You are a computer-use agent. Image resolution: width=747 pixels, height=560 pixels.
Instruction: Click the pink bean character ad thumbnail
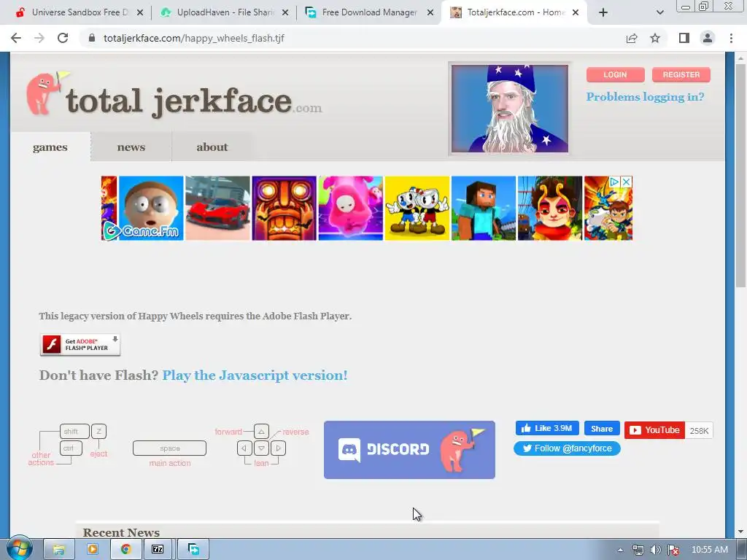click(x=351, y=208)
